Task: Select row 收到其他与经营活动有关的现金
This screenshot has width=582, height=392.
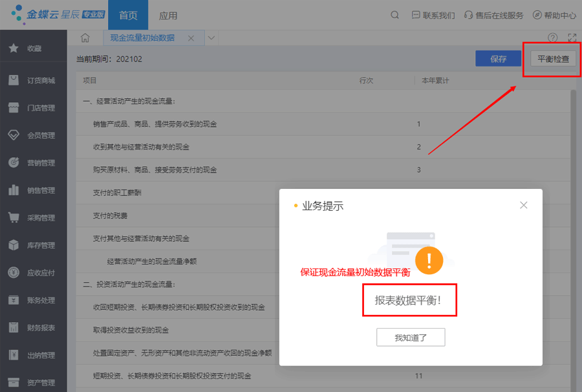Action: coord(323,147)
